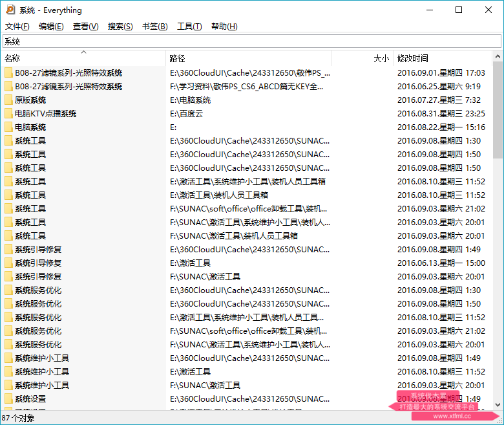Viewport: 504px width, 425px height.
Task: Click the path cell showing only E:
Action: pyautogui.click(x=173, y=127)
